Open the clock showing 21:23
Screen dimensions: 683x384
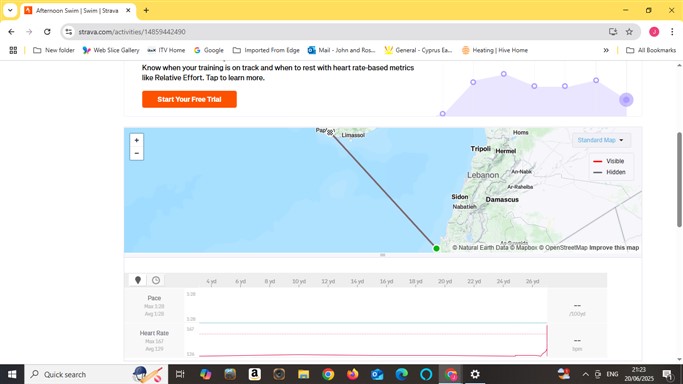pos(639,374)
